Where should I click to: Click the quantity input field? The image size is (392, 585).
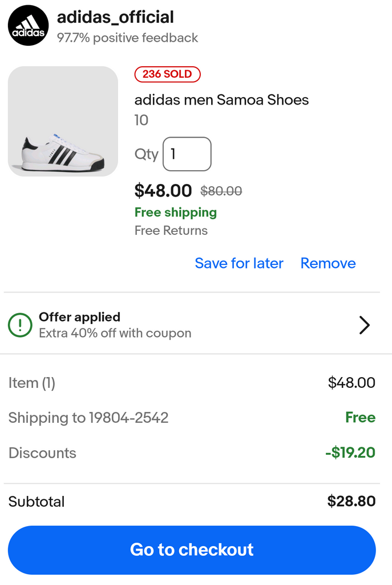pos(187,154)
